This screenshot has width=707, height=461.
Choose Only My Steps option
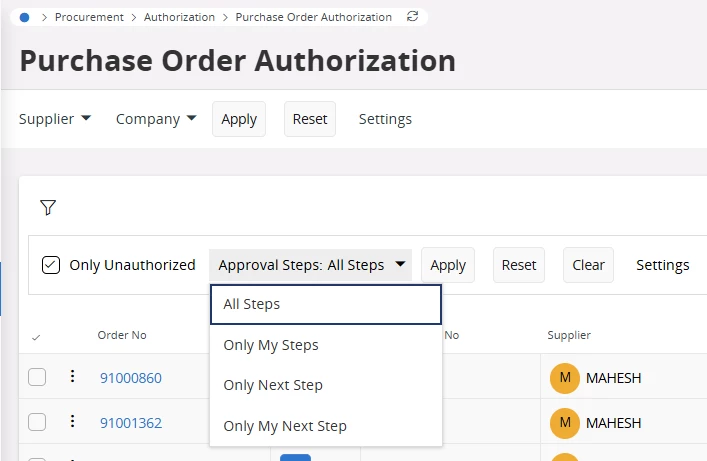(x=326, y=345)
